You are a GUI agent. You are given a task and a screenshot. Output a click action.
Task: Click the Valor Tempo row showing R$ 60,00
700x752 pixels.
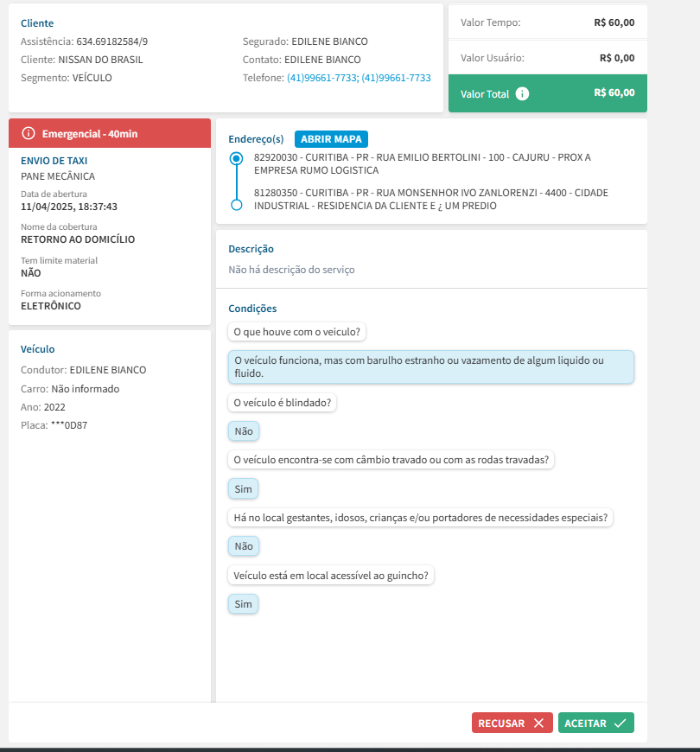click(x=547, y=22)
